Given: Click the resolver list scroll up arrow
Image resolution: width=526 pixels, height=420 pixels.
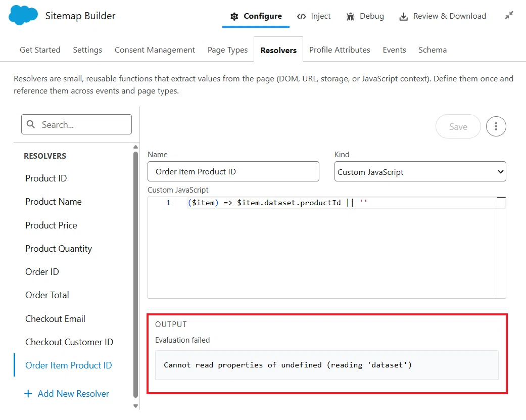Looking at the screenshot, I should point(135,147).
